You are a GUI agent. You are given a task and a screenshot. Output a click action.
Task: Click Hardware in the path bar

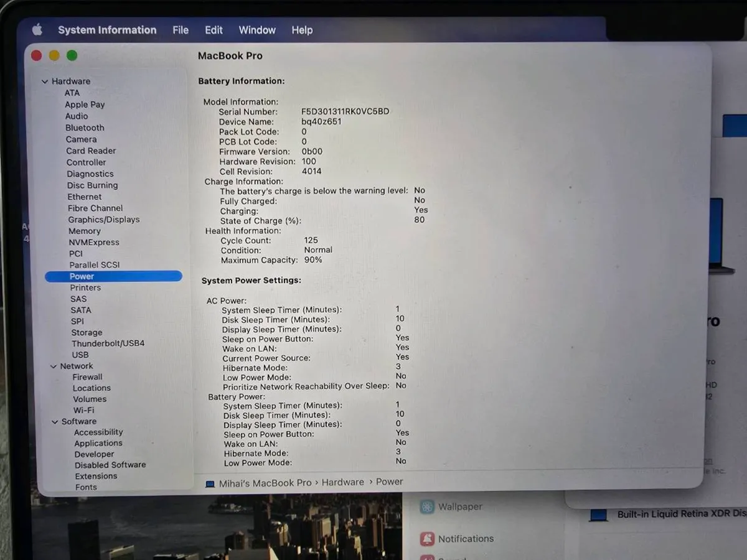(x=343, y=482)
